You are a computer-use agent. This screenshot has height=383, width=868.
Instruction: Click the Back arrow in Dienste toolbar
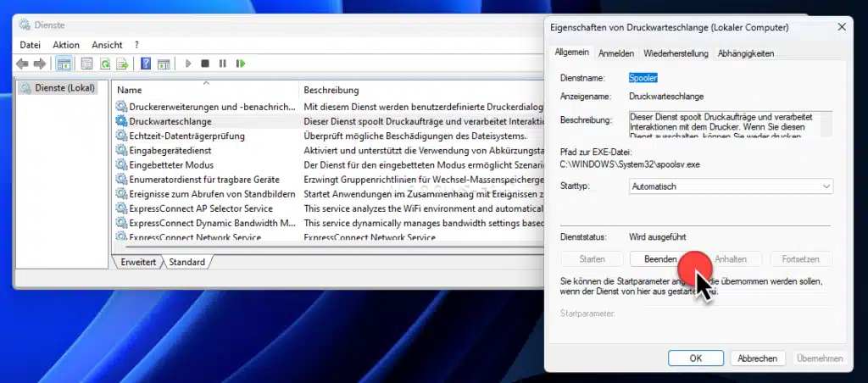22,64
